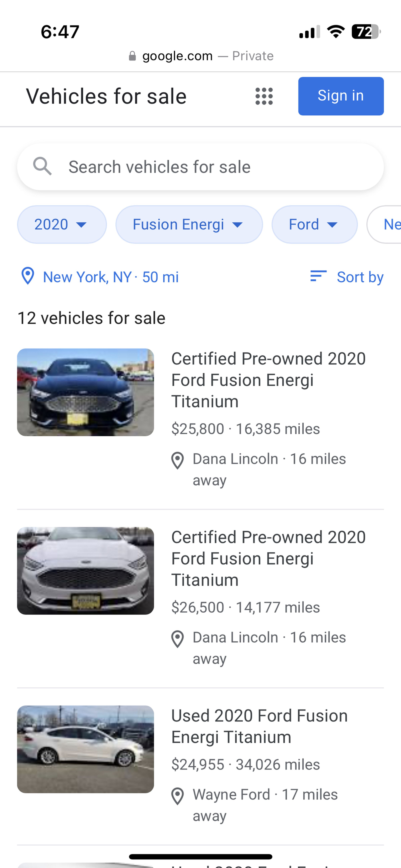The width and height of the screenshot is (401, 868).
Task: Open the white side-view Fusion photo
Action: tap(86, 749)
